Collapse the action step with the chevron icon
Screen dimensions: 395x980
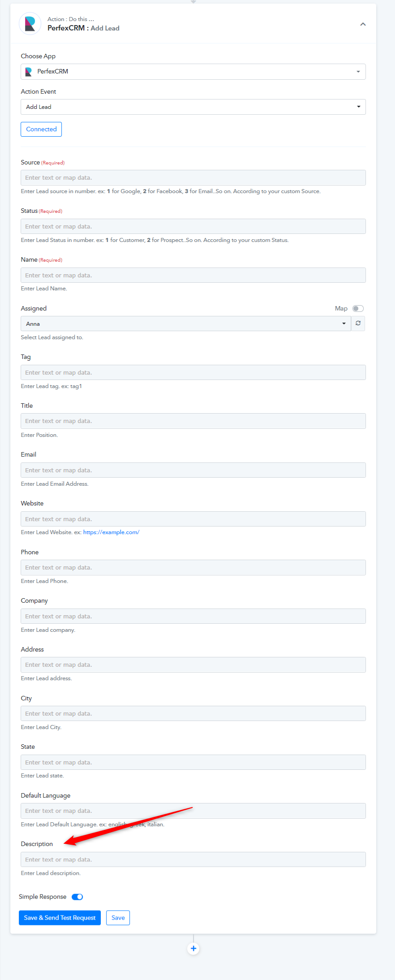coord(363,24)
